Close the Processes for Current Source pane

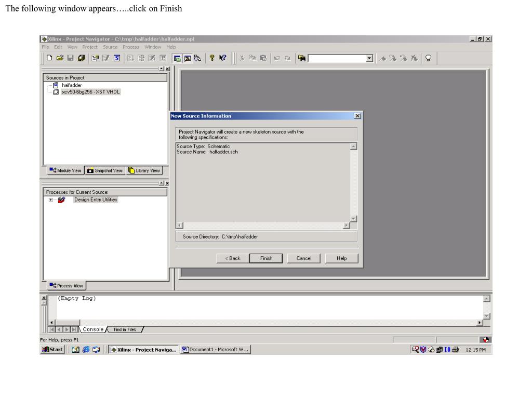(x=167, y=183)
